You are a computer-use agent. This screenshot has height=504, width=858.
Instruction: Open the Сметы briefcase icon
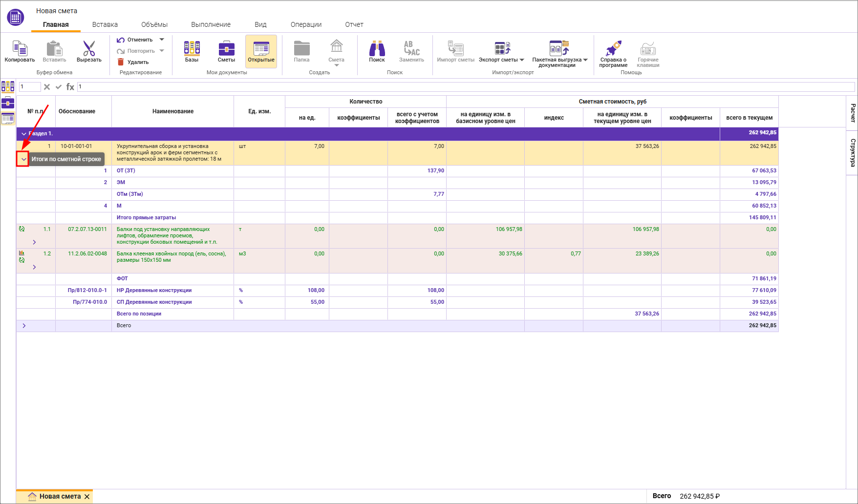point(226,49)
